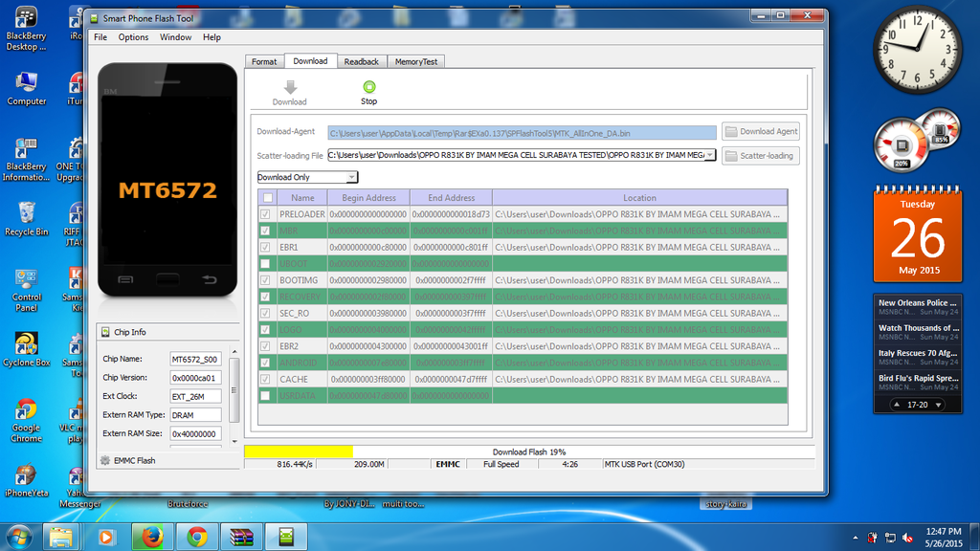Click the Download arrow icon
Image resolution: width=980 pixels, height=551 pixels.
point(289,88)
